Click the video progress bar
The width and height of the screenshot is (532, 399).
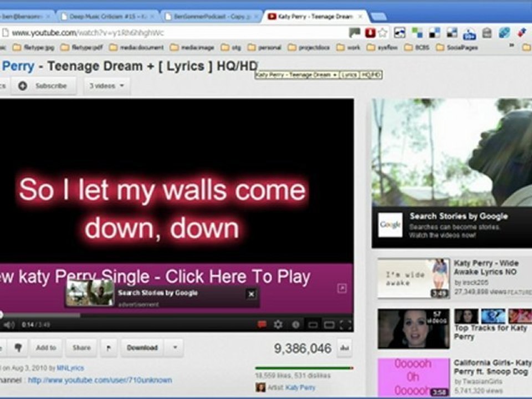pos(176,315)
